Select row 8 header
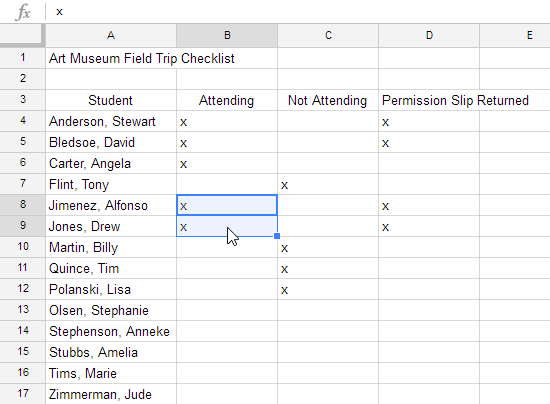 click(23, 205)
